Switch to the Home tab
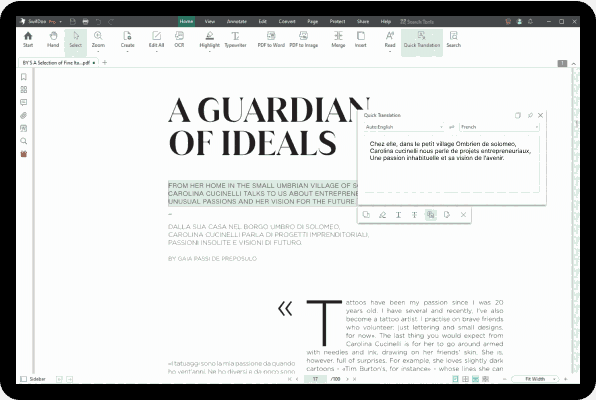The width and height of the screenshot is (596, 400). (x=186, y=22)
